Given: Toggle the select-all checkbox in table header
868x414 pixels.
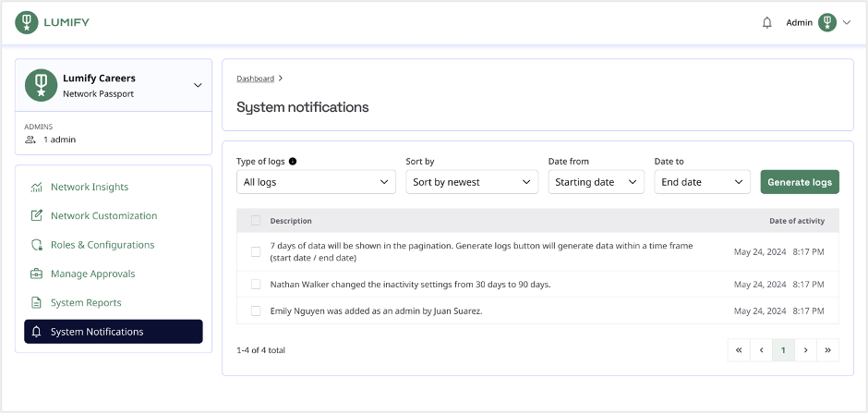Looking at the screenshot, I should [x=256, y=221].
